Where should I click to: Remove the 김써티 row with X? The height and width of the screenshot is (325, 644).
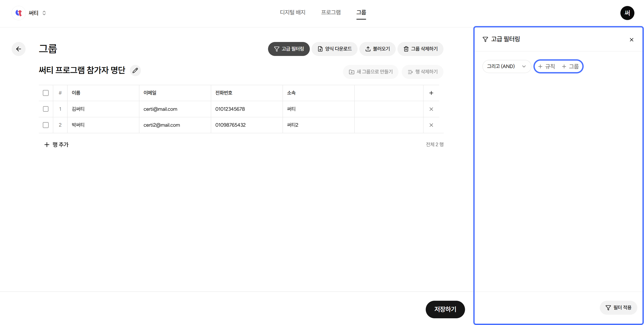click(431, 109)
